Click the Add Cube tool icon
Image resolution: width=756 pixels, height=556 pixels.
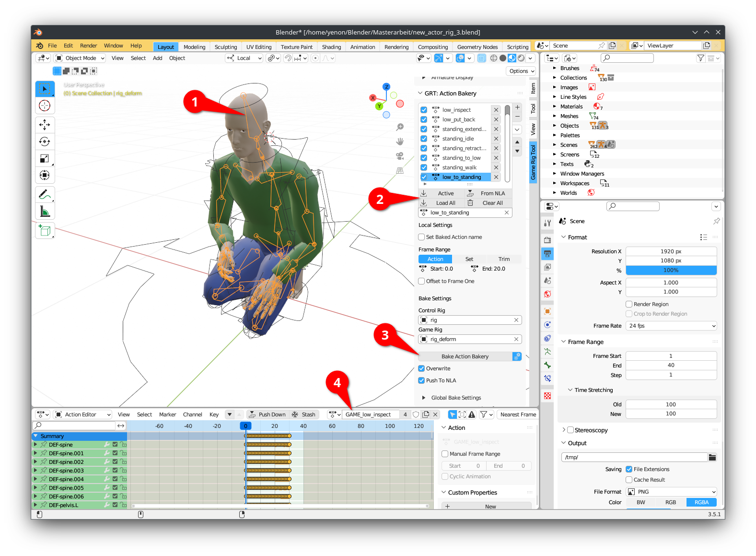[x=45, y=231]
